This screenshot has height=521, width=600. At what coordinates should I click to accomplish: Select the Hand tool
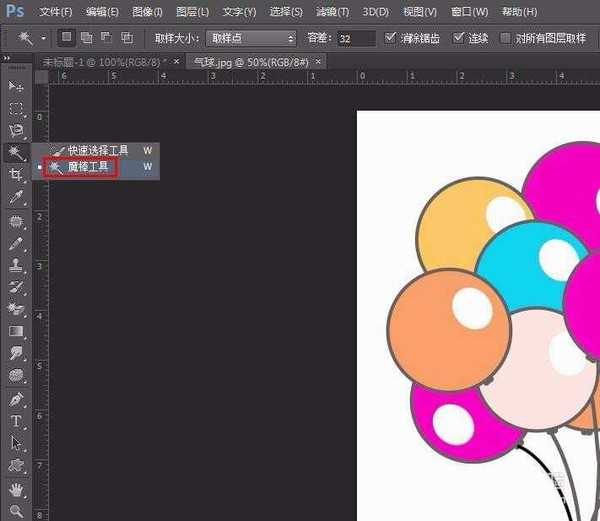pos(16,489)
